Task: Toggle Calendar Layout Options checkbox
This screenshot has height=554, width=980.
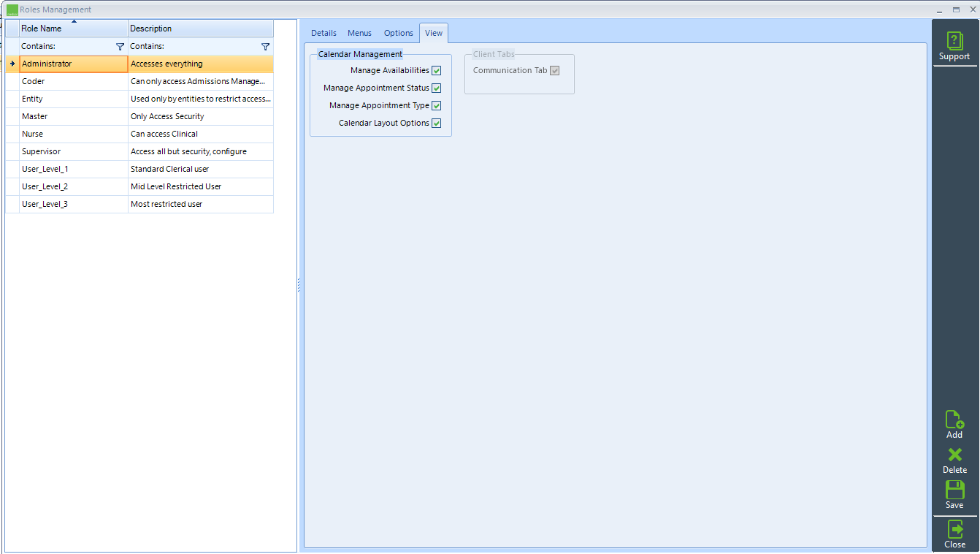Action: (437, 124)
